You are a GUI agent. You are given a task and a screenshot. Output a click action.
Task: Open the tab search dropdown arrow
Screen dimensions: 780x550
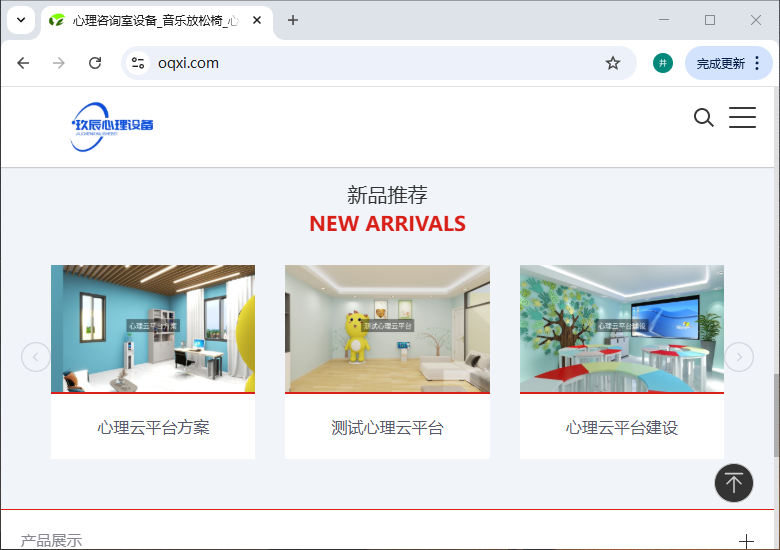[x=21, y=20]
